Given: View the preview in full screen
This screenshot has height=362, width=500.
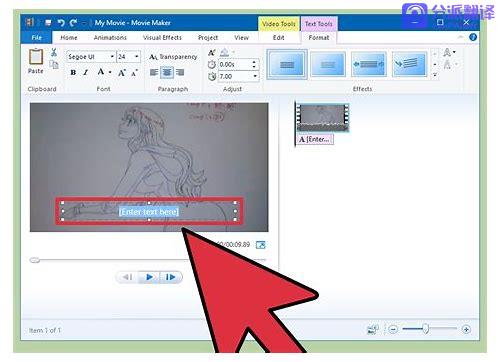Looking at the screenshot, I should (260, 245).
